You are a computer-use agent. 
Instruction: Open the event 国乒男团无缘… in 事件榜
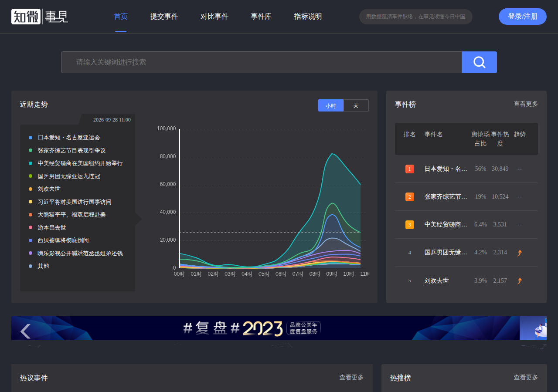tap(446, 253)
